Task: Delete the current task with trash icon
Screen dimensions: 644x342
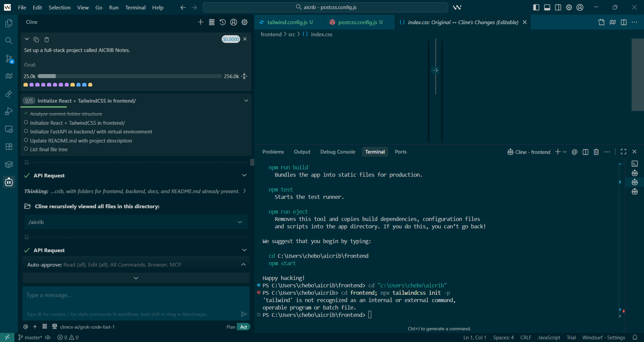Action: 47,40
